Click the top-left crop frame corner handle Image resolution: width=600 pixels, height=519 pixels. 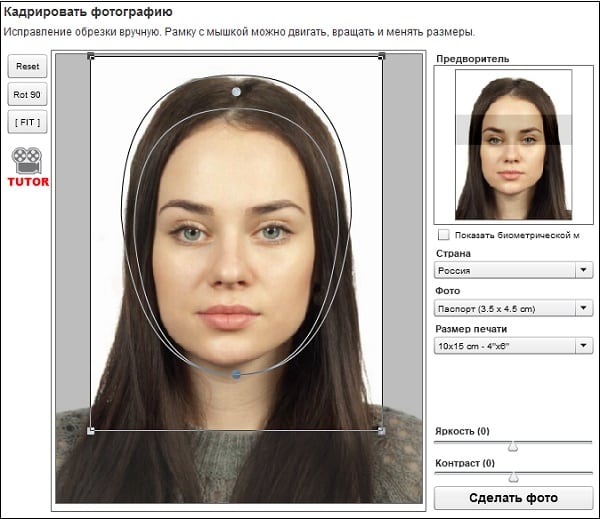91,56
